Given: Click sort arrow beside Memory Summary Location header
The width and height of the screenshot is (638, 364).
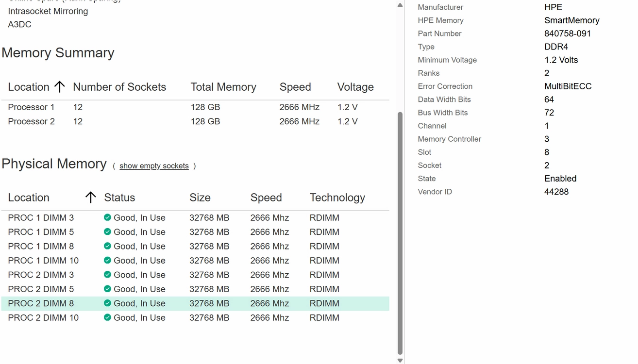Looking at the screenshot, I should (x=59, y=87).
